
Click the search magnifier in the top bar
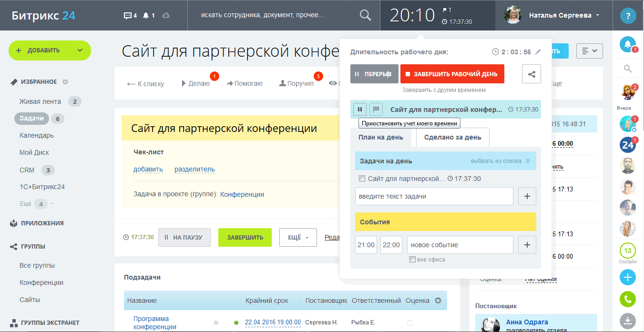point(365,15)
